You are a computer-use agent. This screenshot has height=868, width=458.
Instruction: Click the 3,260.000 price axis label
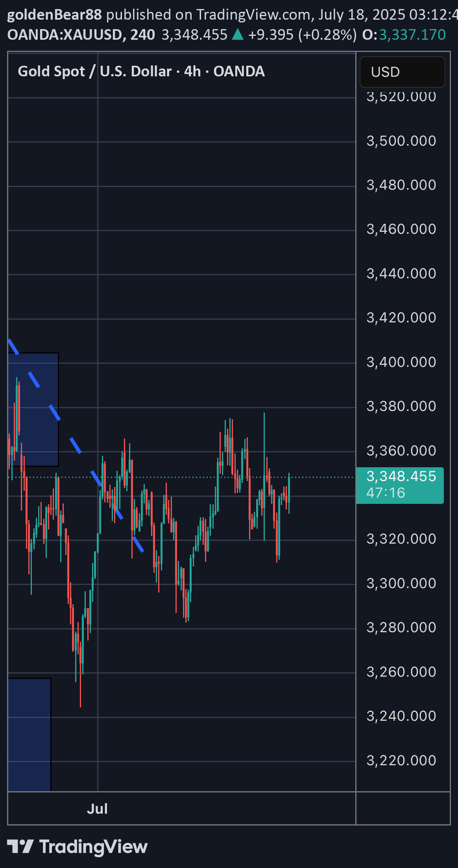coord(401,672)
